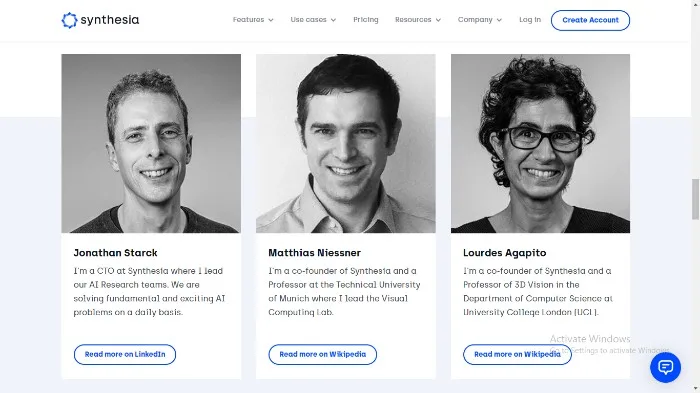Click Lourdes Agapito's portrait photo

[x=540, y=143]
